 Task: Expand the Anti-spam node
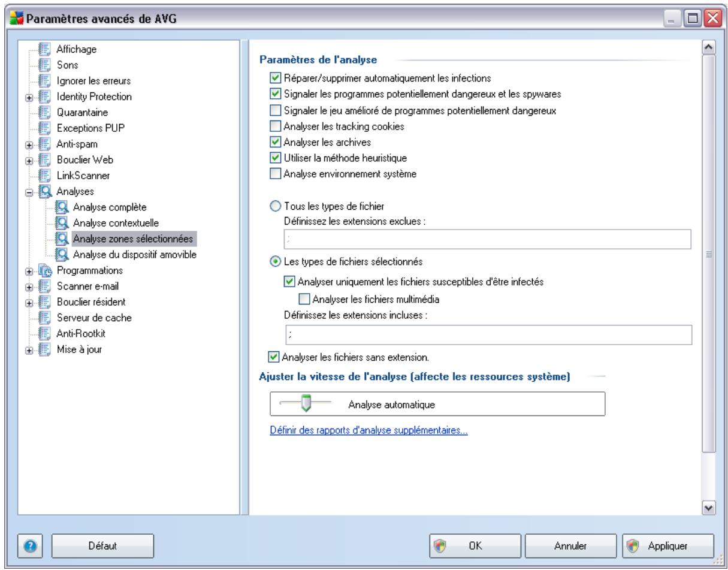[29, 144]
